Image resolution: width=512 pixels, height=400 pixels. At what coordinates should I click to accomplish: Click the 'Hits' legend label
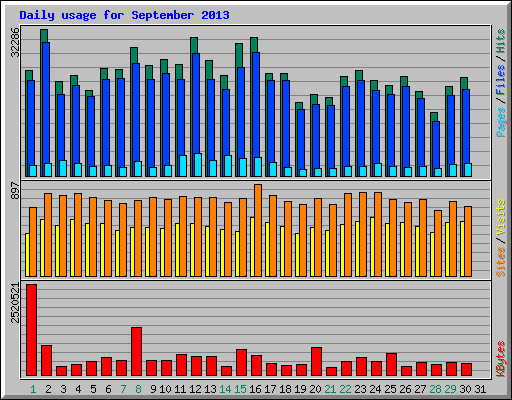pyautogui.click(x=501, y=41)
